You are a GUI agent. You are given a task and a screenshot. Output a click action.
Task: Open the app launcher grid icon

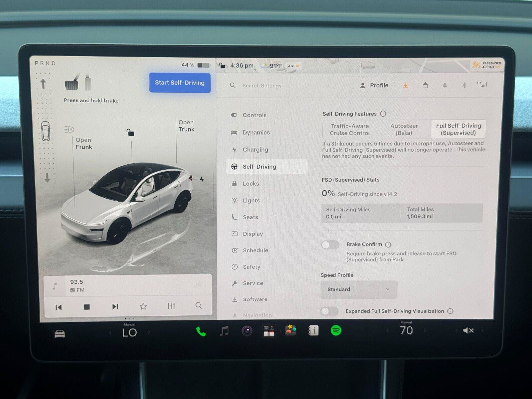point(269,331)
